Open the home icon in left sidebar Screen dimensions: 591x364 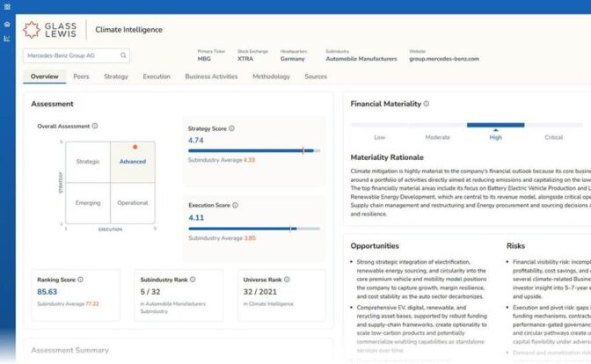tap(7, 25)
